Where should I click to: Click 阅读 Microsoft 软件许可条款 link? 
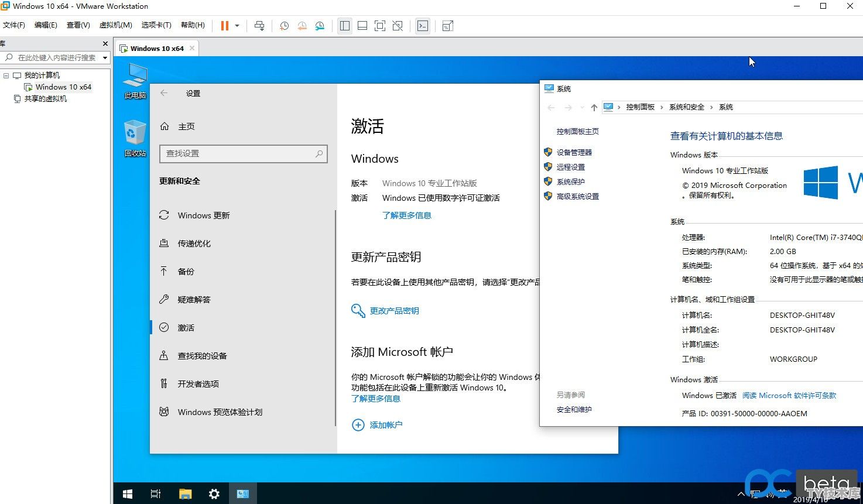click(789, 396)
